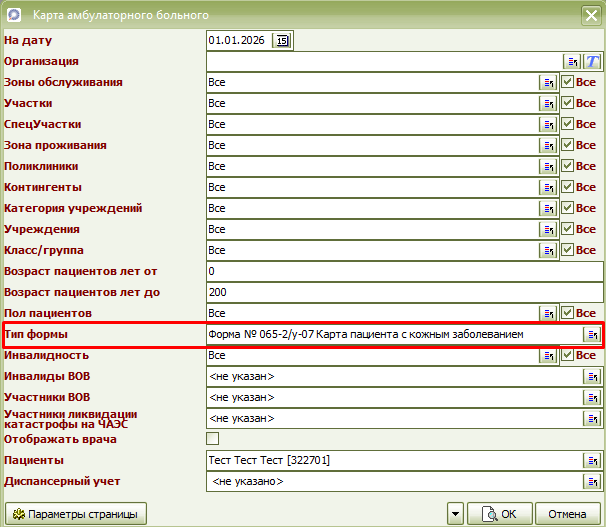Image resolution: width=606 pixels, height=527 pixels.
Task: Open Параметры страницы settings
Action: point(76,514)
